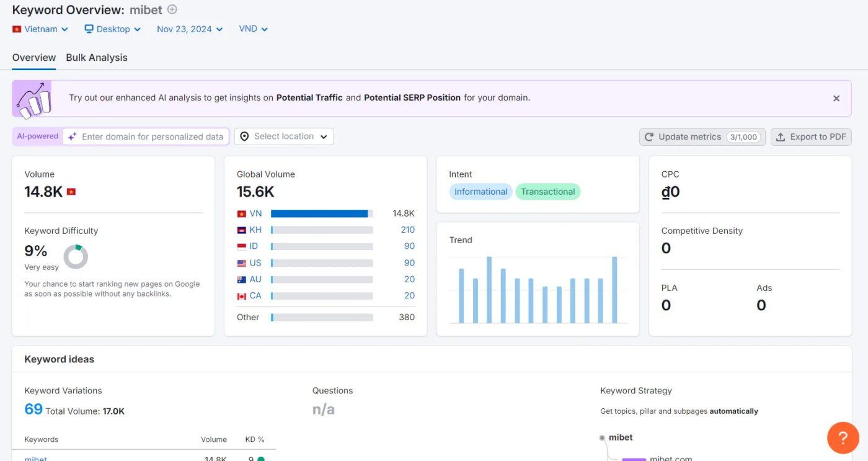Click the 9% Keyword Difficulty value
Image resolution: width=868 pixels, height=461 pixels.
click(36, 251)
